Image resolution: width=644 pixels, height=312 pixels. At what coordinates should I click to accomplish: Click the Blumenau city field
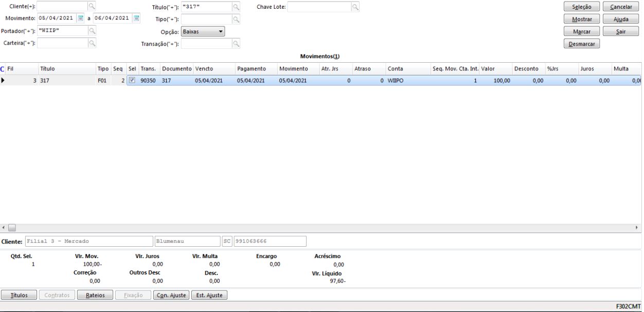[x=187, y=241]
